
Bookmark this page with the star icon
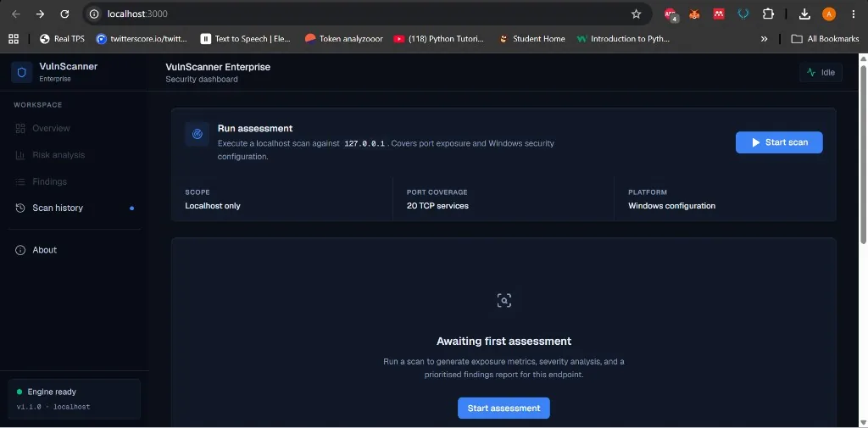(636, 14)
